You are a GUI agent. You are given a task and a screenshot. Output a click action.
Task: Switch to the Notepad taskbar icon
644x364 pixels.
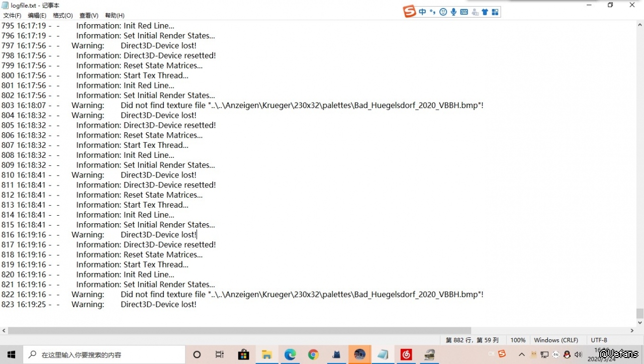[383, 354]
